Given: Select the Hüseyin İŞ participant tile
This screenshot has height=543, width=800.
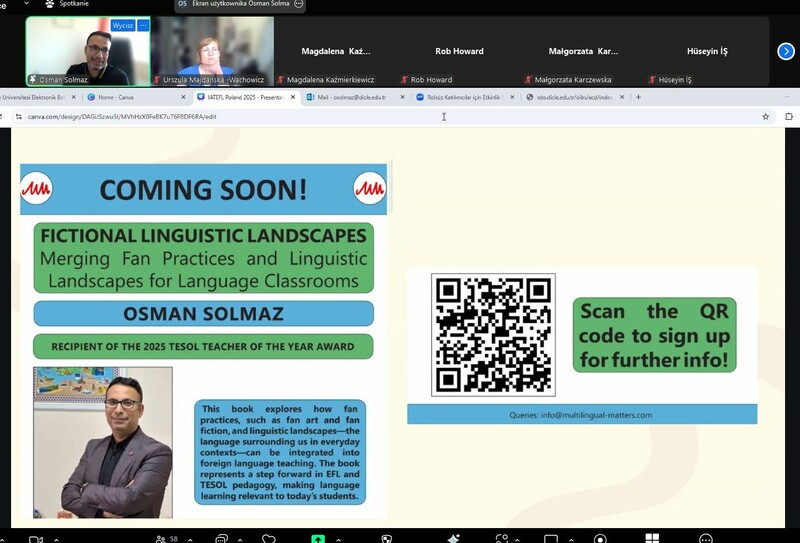Looking at the screenshot, I should point(707,51).
